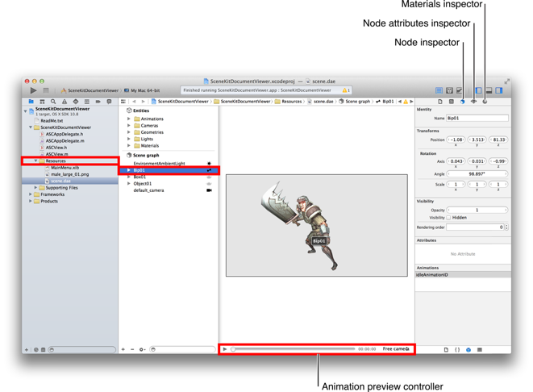Click add entity plus button below scene graph
This screenshot has height=392, width=533.
[x=123, y=349]
